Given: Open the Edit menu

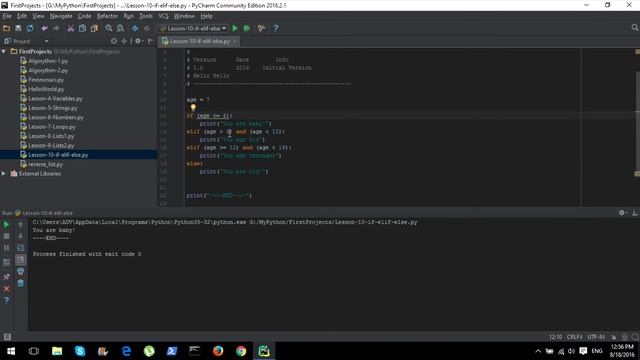Looking at the screenshot, I should point(21,16).
